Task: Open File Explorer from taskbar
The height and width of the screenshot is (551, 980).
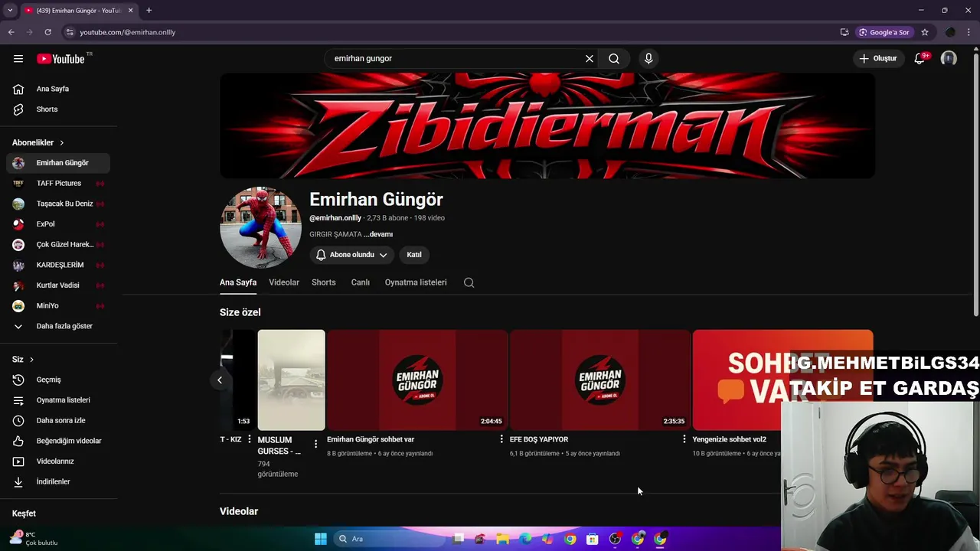Action: click(x=502, y=539)
